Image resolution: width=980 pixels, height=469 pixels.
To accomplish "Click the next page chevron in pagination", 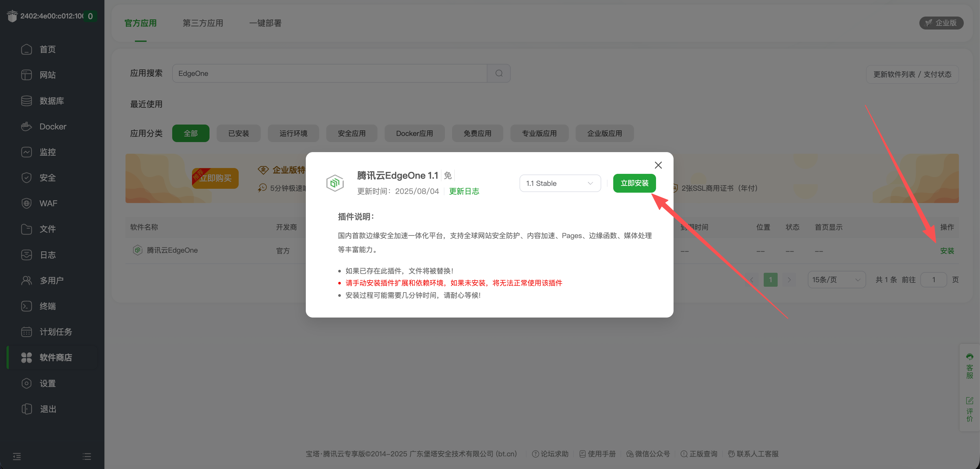I will click(789, 279).
